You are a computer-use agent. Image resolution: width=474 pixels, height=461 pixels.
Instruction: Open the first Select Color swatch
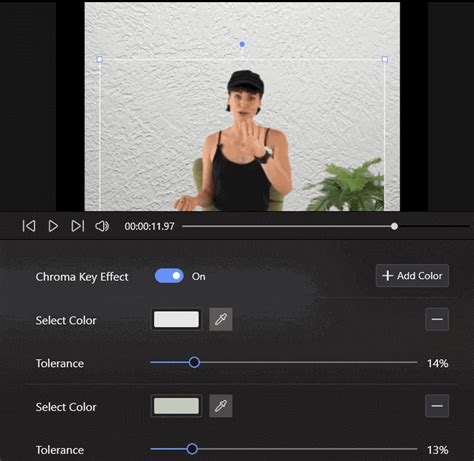(x=176, y=319)
